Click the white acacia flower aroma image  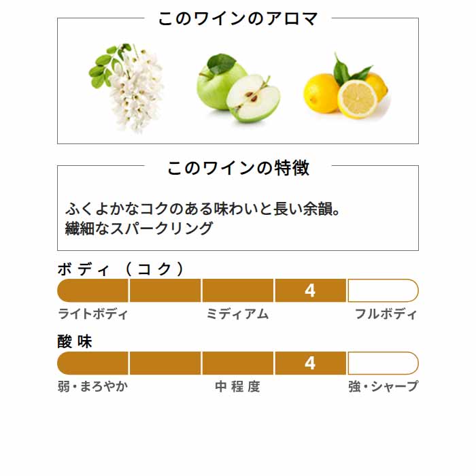127,88
